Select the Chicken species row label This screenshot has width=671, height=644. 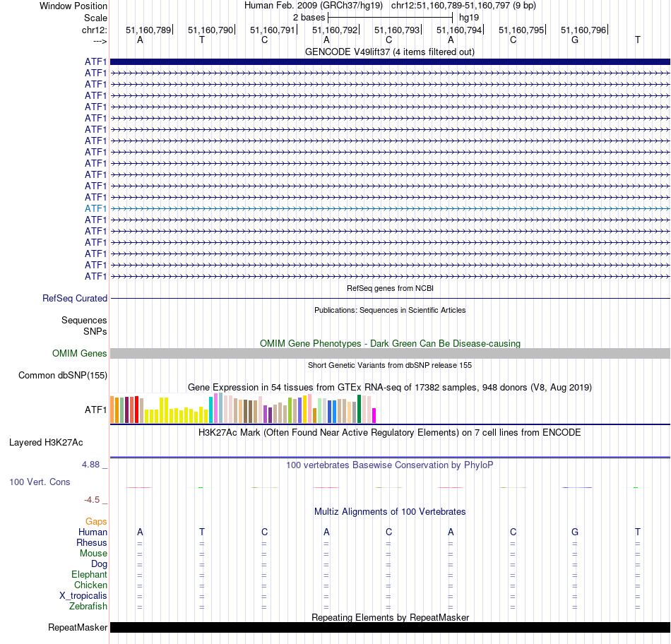[x=90, y=585]
